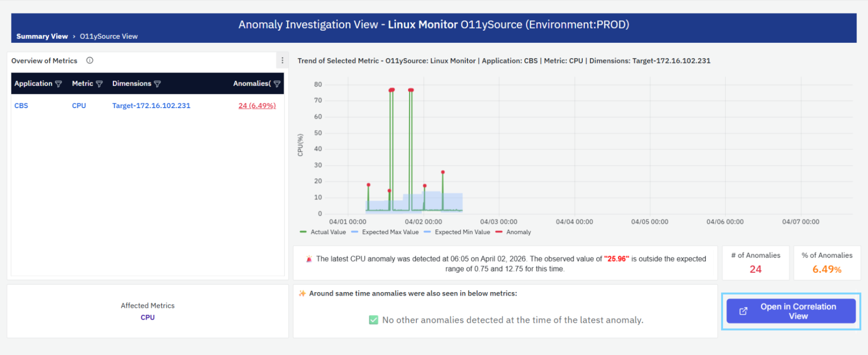Select O11ySource View breadcrumb

(108, 37)
